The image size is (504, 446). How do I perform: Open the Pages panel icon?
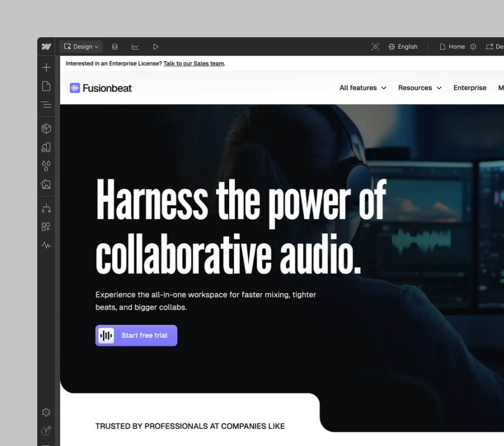(46, 86)
